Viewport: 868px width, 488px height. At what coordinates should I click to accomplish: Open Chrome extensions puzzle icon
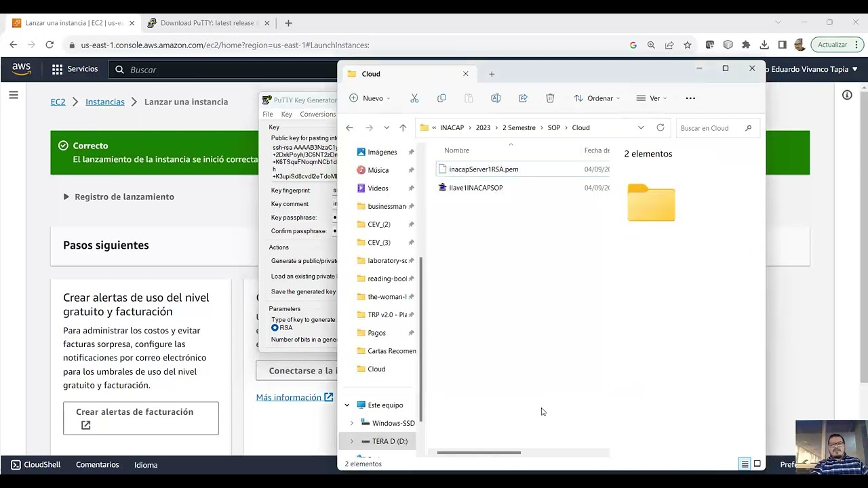(x=746, y=45)
